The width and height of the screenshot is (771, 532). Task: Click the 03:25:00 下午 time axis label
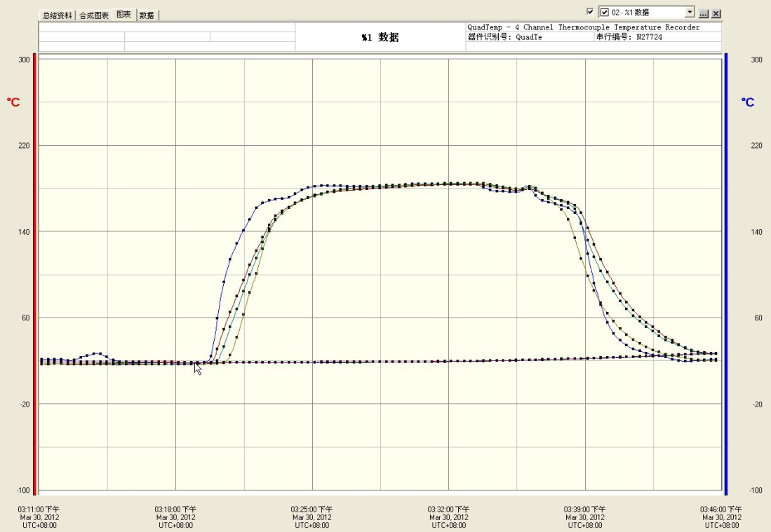[x=312, y=510]
